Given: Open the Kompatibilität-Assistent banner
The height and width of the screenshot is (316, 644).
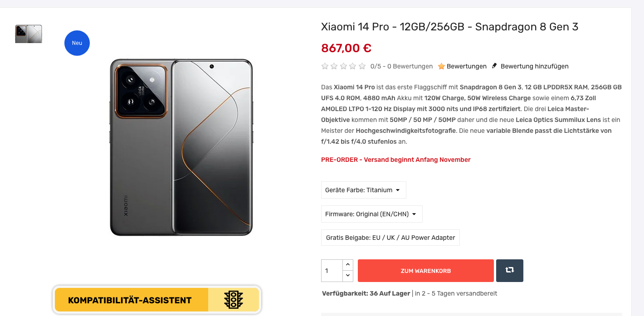Looking at the screenshot, I should click(x=157, y=300).
